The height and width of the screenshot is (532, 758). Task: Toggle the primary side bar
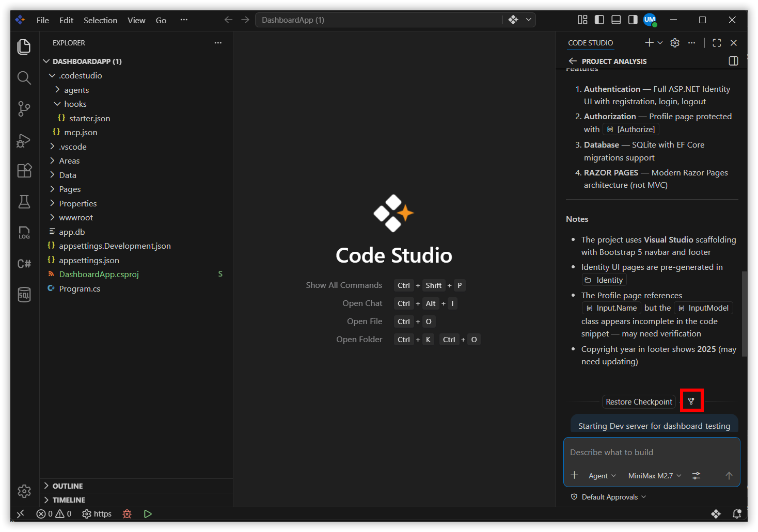tap(599, 20)
